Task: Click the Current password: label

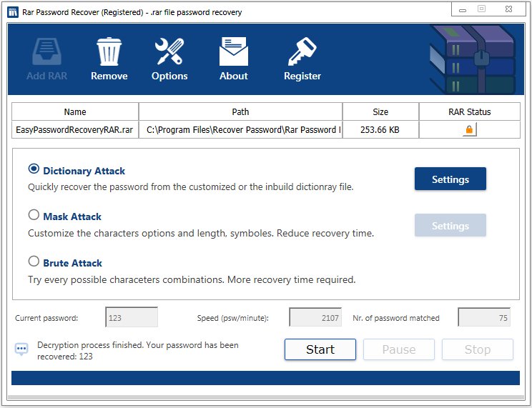Action: [x=46, y=318]
